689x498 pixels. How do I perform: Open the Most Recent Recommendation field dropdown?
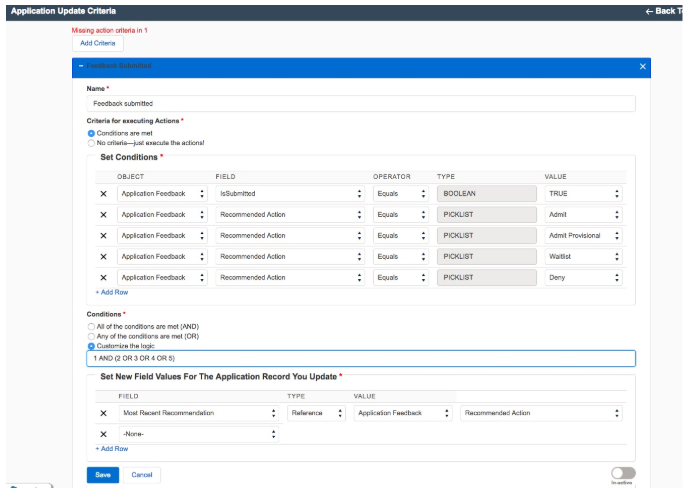point(198,413)
